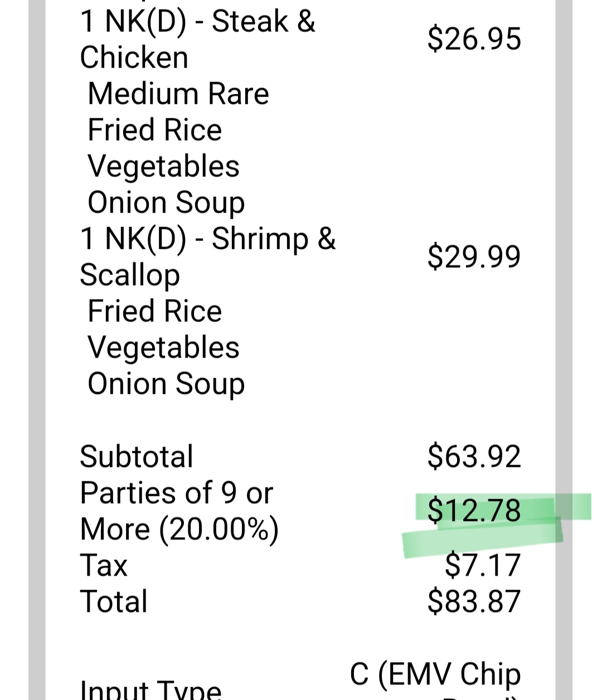Select the EMV Chip text
602x700 pixels.
(x=435, y=674)
